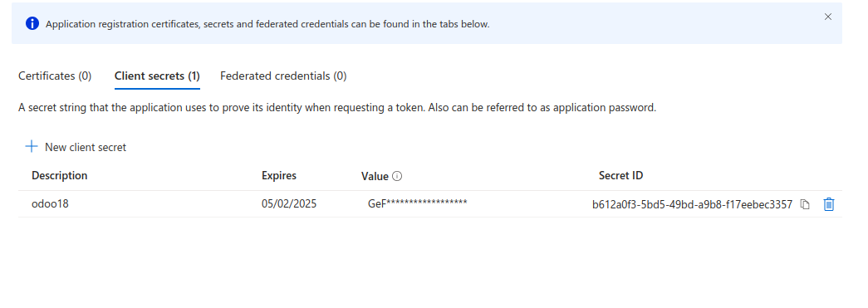Click the masked GeF secret value
868x308 pixels.
(x=418, y=203)
